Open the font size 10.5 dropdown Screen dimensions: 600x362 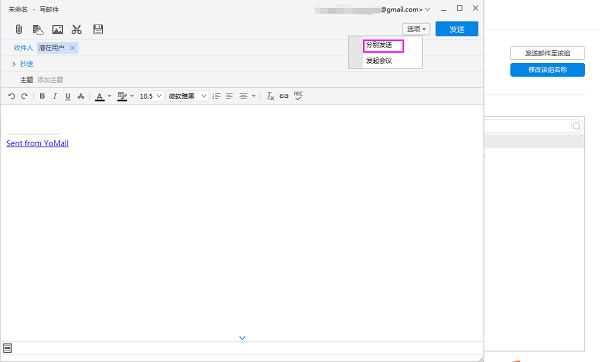coord(150,96)
